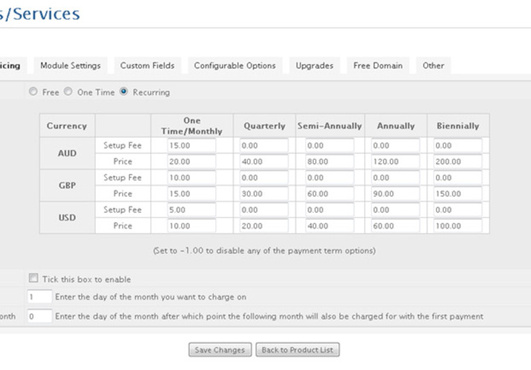The image size is (531, 370).
Task: Edit AUD Price Quarterly field 40.00
Action: coord(264,161)
